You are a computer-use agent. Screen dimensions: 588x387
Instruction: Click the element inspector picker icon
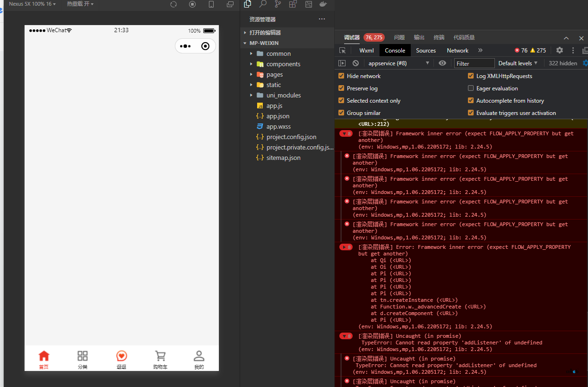click(x=342, y=50)
